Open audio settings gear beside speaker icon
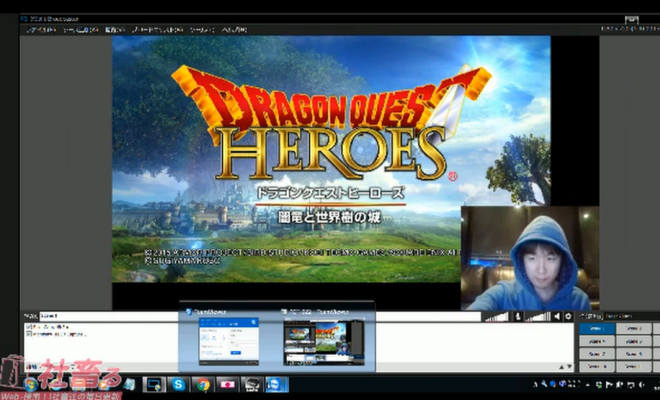Viewport: 660px width, 400px height. coord(570,317)
